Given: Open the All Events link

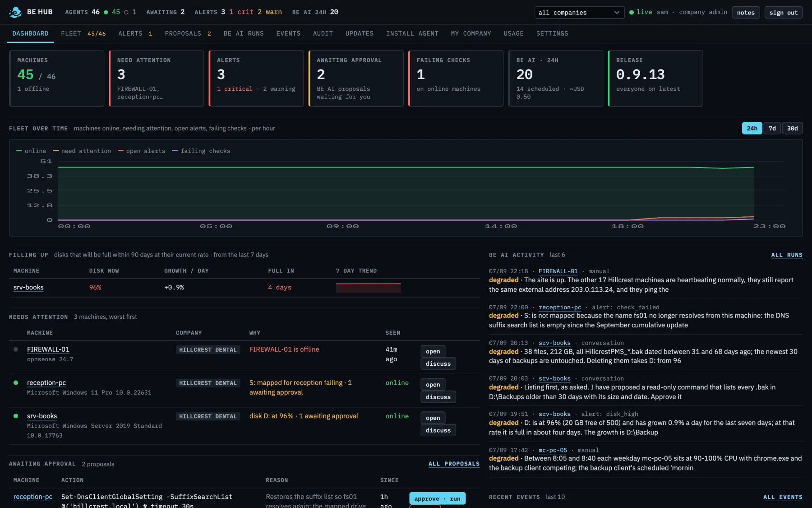Looking at the screenshot, I should (x=783, y=497).
